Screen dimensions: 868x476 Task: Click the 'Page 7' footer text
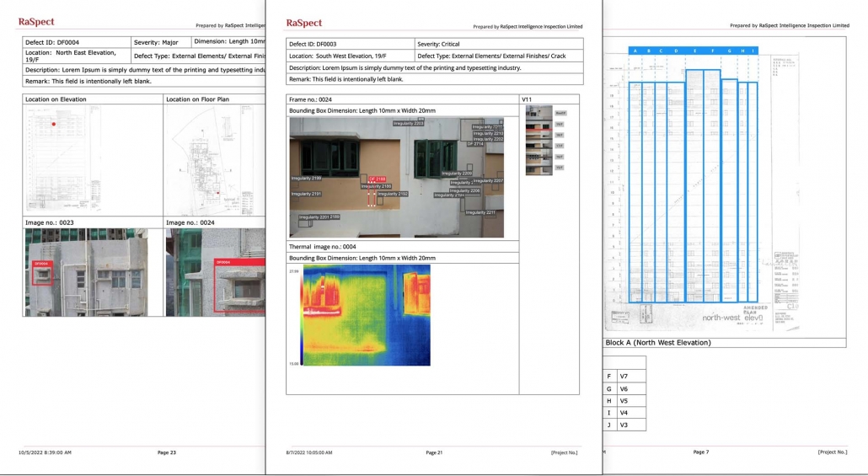pyautogui.click(x=701, y=452)
